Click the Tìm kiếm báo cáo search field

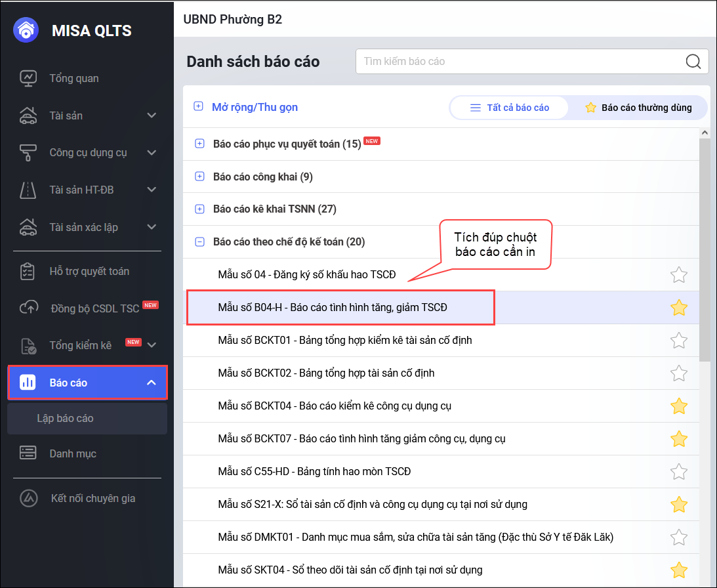[532, 61]
